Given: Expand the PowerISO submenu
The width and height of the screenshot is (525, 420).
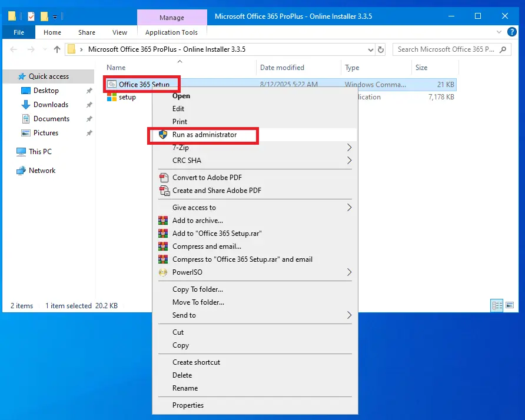Looking at the screenshot, I should point(255,272).
